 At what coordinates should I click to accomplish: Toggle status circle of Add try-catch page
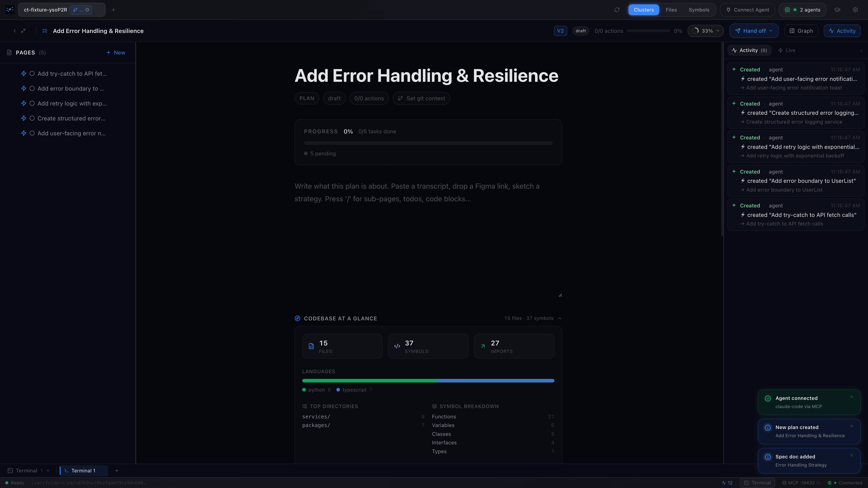coord(32,73)
